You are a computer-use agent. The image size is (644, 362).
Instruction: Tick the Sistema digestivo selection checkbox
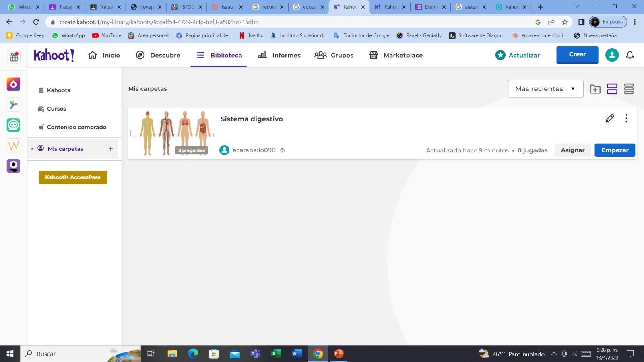(134, 133)
